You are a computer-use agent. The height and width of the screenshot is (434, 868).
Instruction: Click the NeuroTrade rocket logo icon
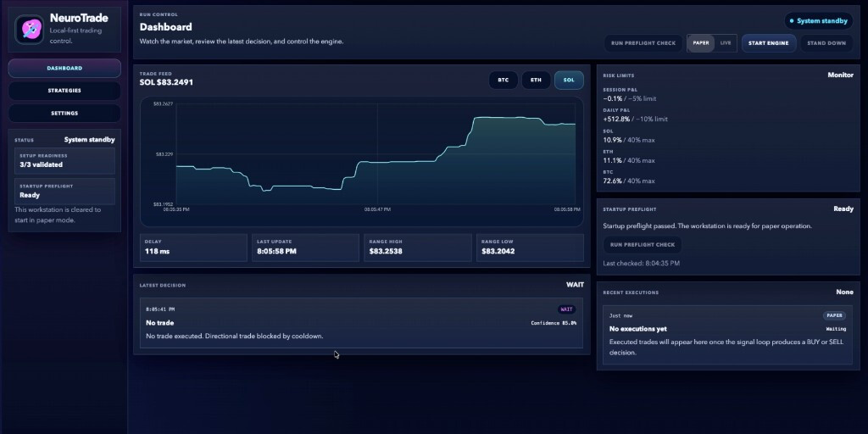coord(30,30)
